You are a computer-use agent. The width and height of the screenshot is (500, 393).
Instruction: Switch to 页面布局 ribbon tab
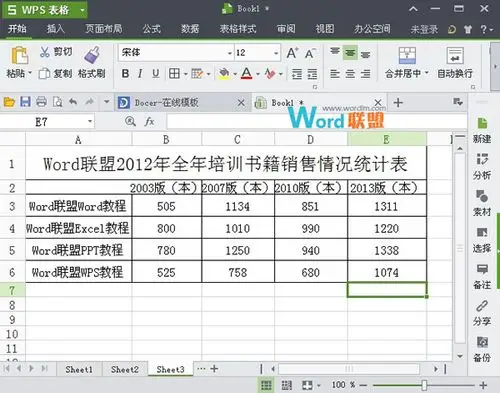[x=104, y=29]
